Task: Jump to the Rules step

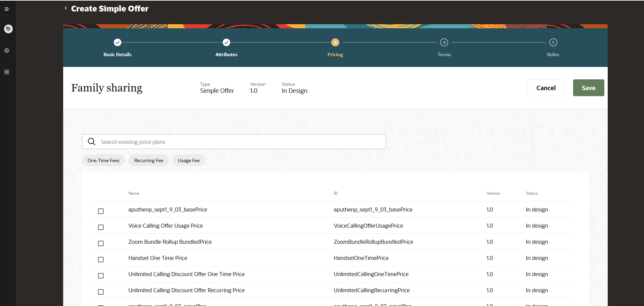Action: [x=553, y=47]
